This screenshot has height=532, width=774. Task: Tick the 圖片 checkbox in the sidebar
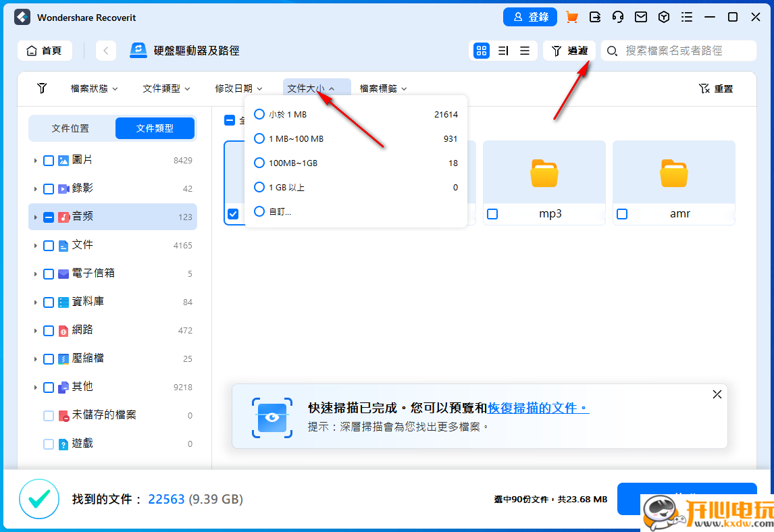(x=47, y=160)
